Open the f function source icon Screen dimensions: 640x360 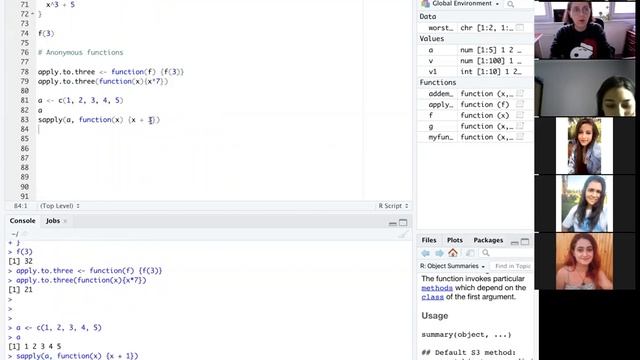tap(520, 116)
